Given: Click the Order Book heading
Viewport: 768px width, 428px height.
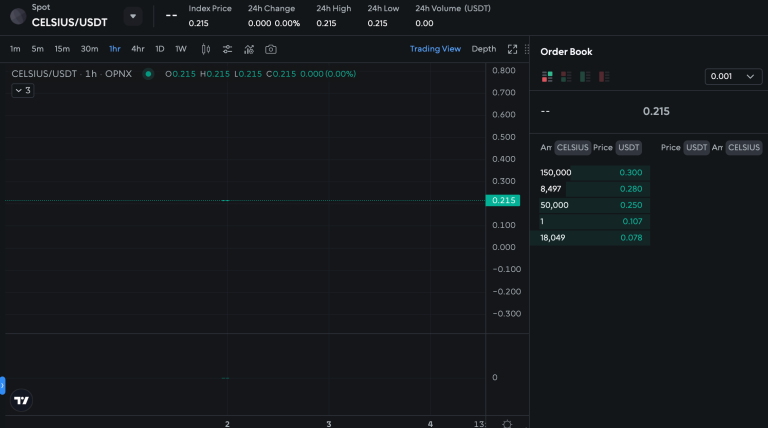Looking at the screenshot, I should tap(566, 51).
